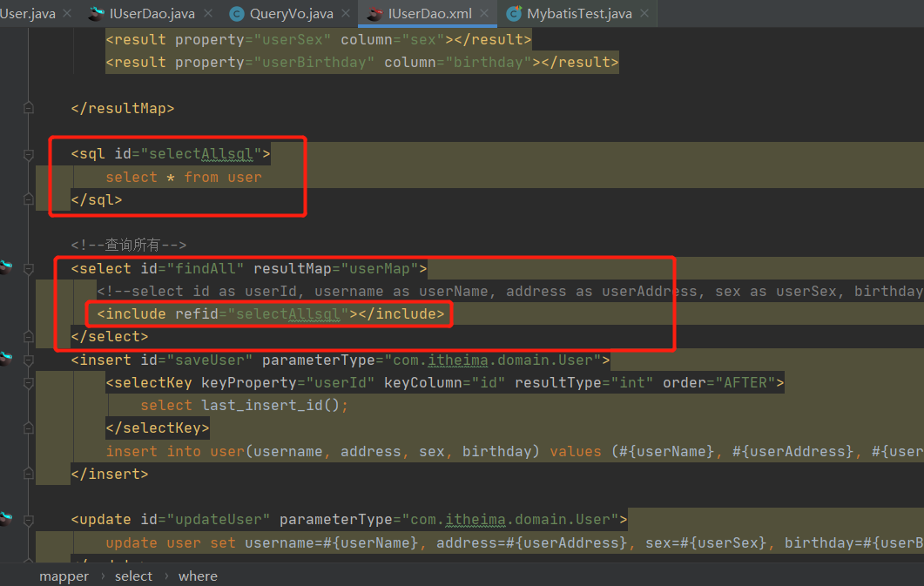This screenshot has height=586, width=924.
Task: Close the User.java tab
Action: (67, 13)
